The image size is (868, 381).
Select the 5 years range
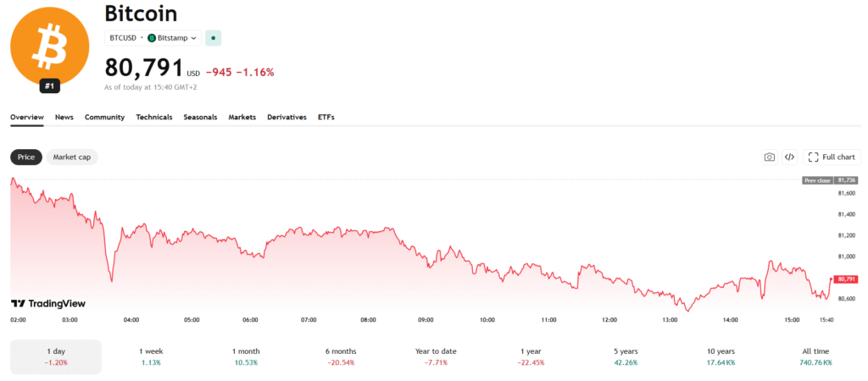click(626, 356)
